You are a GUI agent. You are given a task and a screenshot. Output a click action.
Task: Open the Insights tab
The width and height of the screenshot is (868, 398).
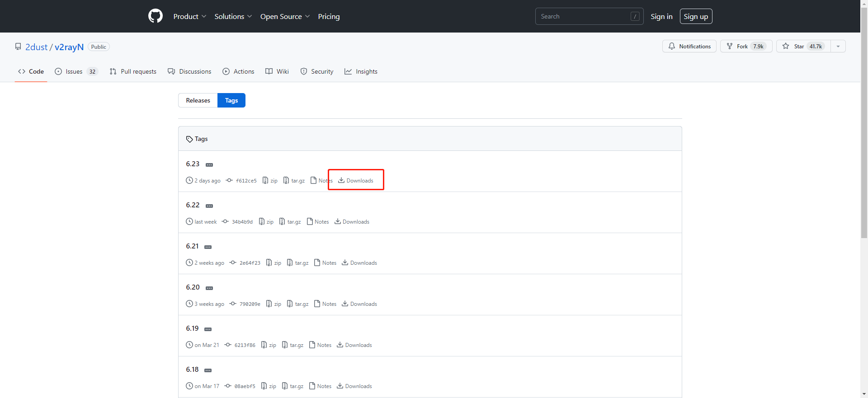tap(361, 71)
